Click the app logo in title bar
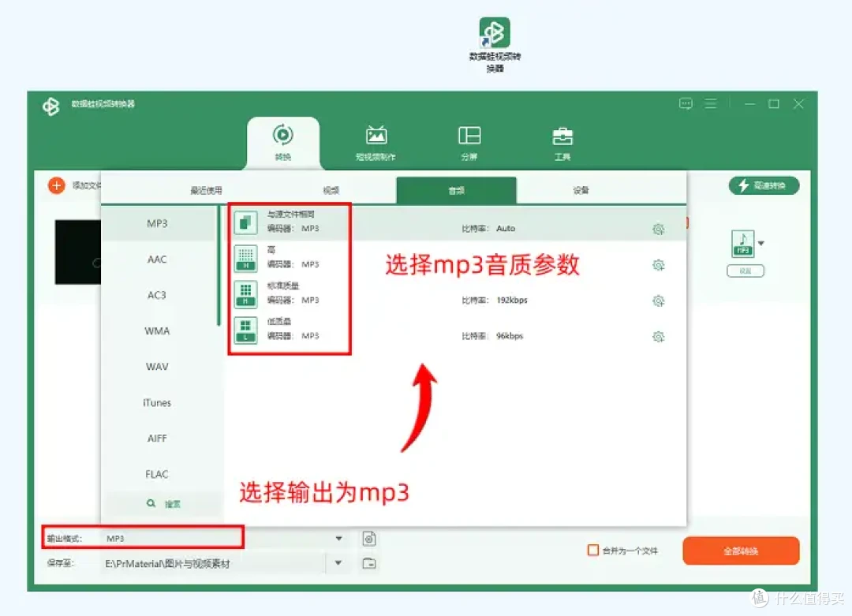Viewport: 852px width, 616px height. click(x=51, y=106)
